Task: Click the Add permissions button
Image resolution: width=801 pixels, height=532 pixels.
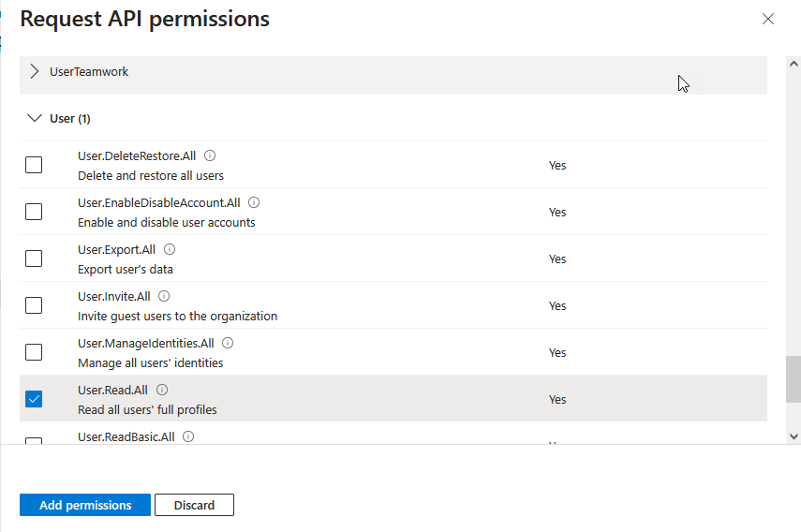Action: pos(85,505)
